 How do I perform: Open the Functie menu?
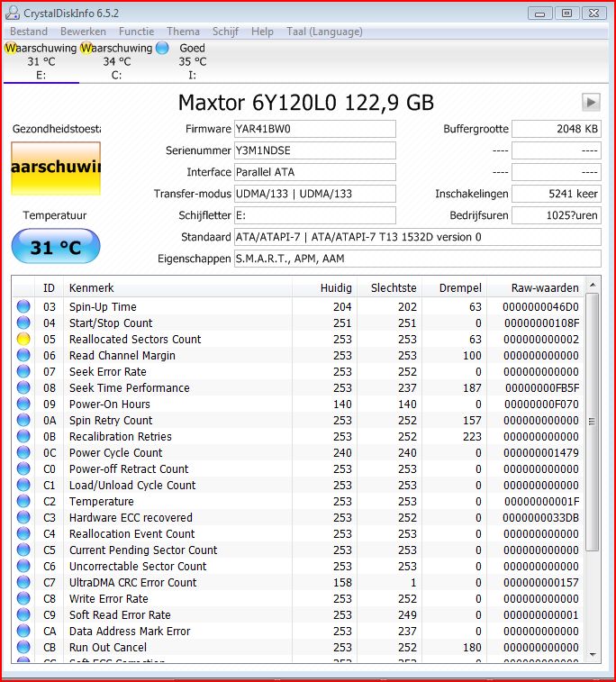(x=137, y=32)
